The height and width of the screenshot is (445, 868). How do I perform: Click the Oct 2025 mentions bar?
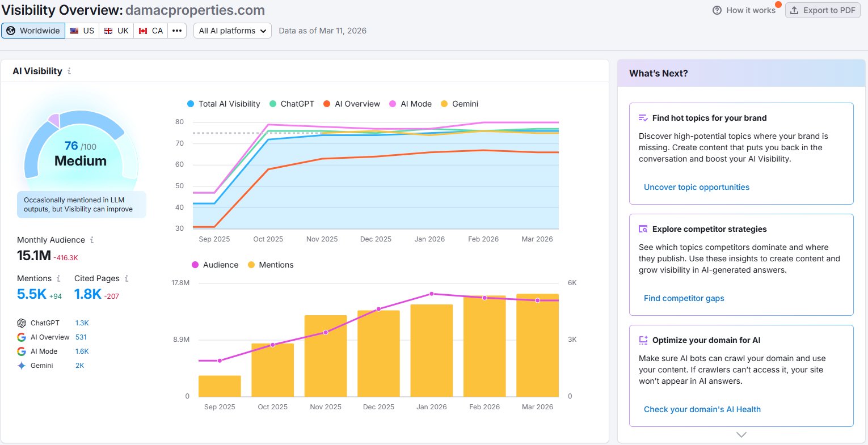tap(273, 370)
